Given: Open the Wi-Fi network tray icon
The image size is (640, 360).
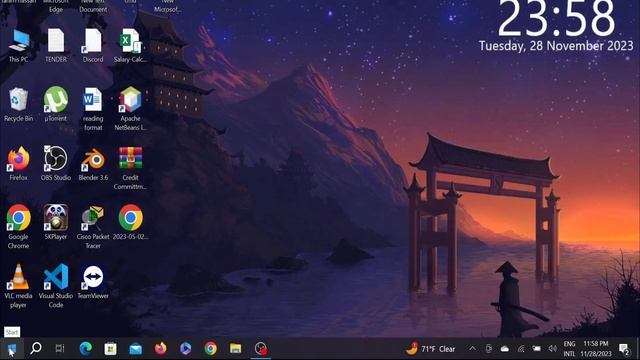Looking at the screenshot, I should coord(521,349).
